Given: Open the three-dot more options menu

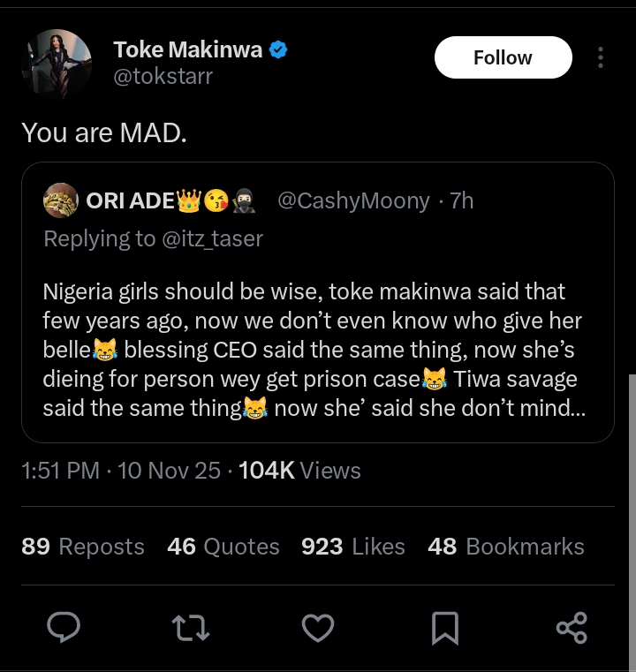Looking at the screenshot, I should [x=601, y=58].
